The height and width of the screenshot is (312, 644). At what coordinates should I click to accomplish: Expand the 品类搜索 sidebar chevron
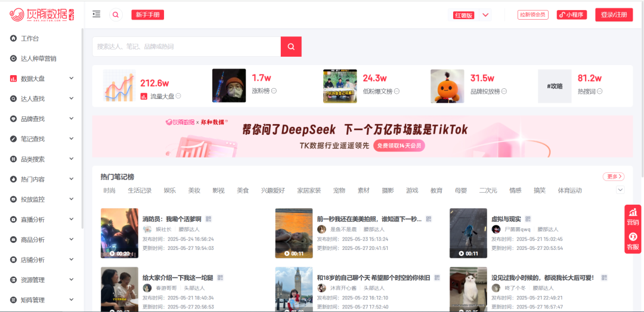coord(72,159)
